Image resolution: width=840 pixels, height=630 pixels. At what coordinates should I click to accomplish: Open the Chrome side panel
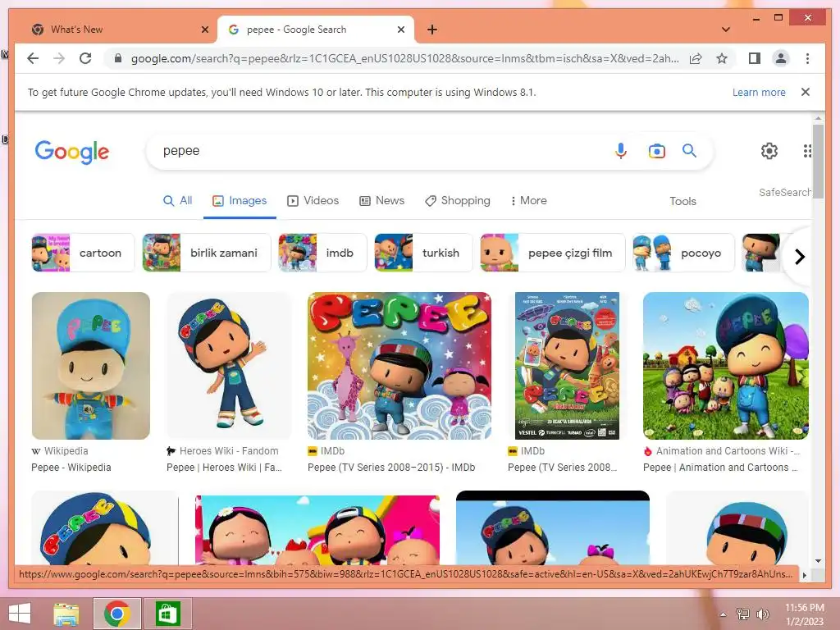pos(755,58)
